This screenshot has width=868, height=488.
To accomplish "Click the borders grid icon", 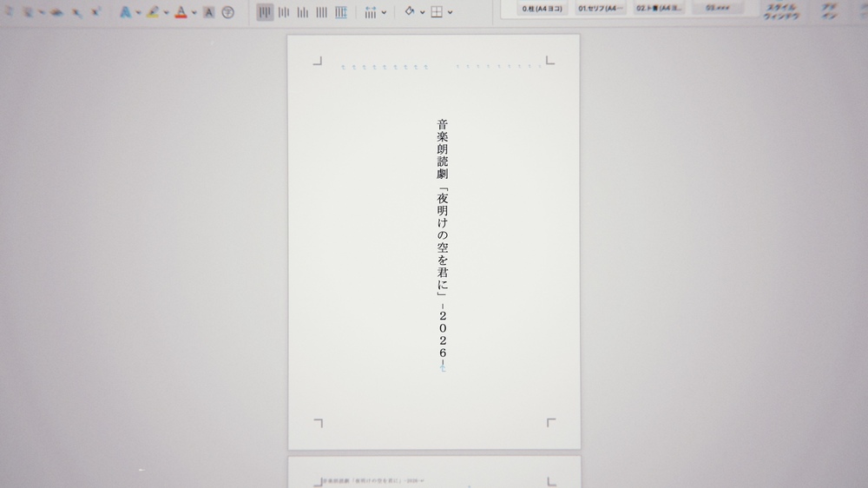I will 437,12.
